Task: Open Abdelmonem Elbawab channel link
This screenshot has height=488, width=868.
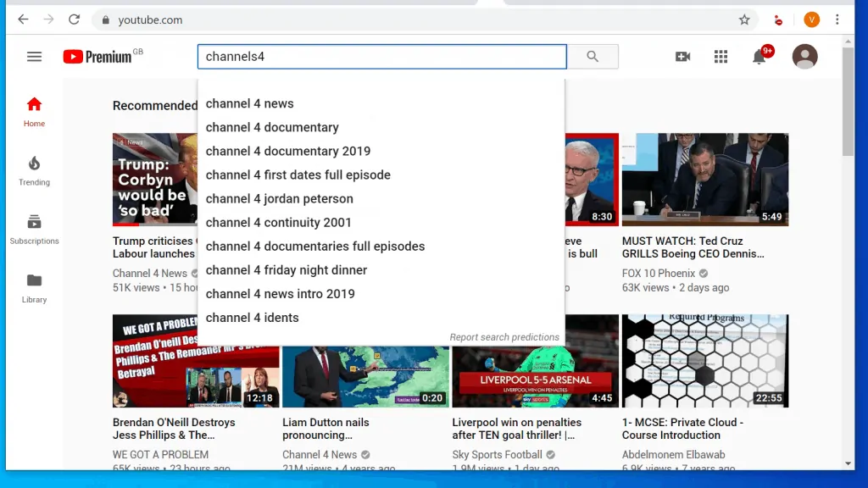Action: click(674, 455)
